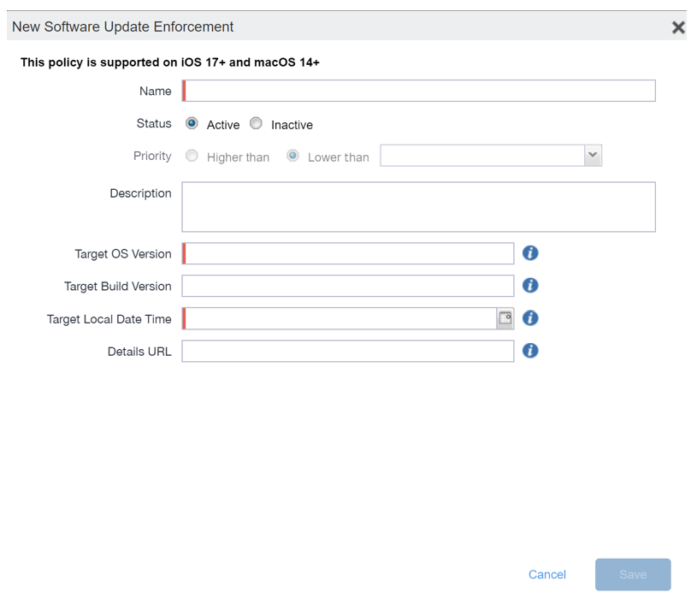The width and height of the screenshot is (691, 616).
Task: Click the info icon beside Target Build Version
Action: (530, 286)
